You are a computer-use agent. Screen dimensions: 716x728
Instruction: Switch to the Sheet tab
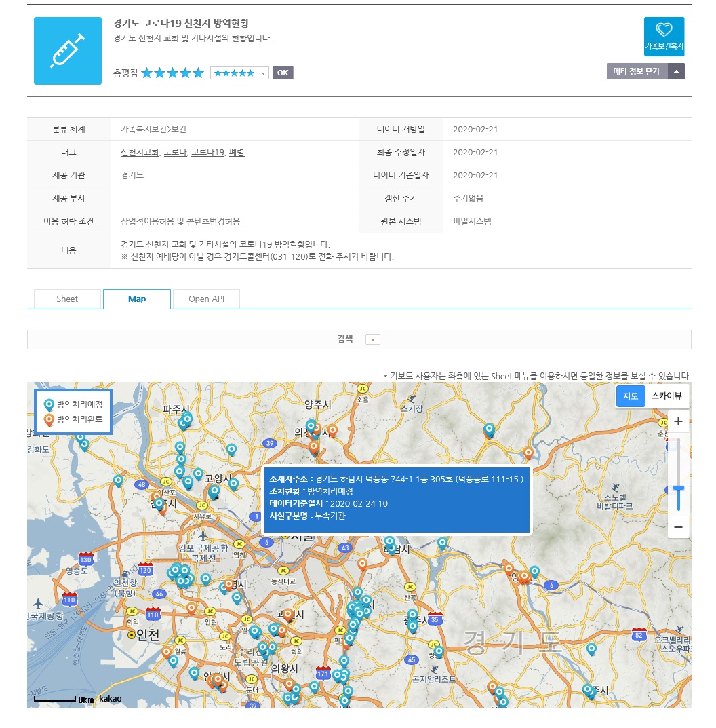[x=67, y=299]
